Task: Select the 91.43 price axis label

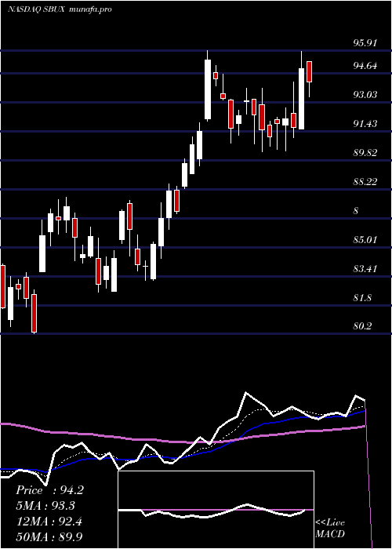Action: tap(365, 124)
